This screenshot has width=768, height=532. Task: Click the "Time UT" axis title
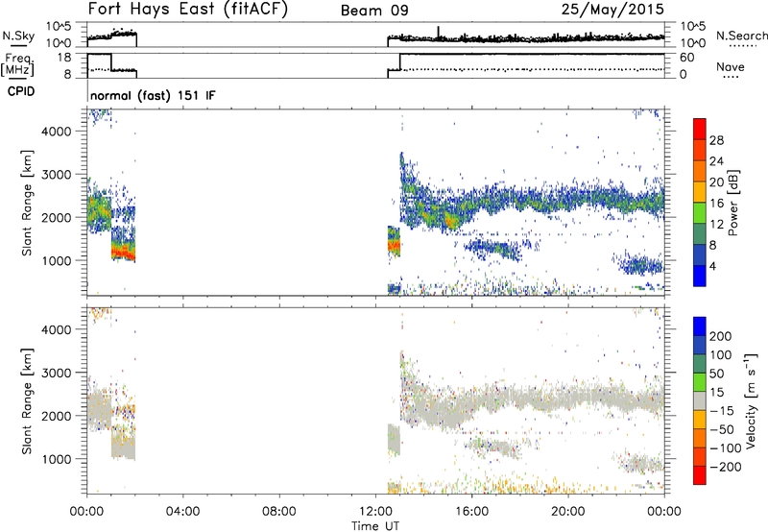[x=375, y=526]
